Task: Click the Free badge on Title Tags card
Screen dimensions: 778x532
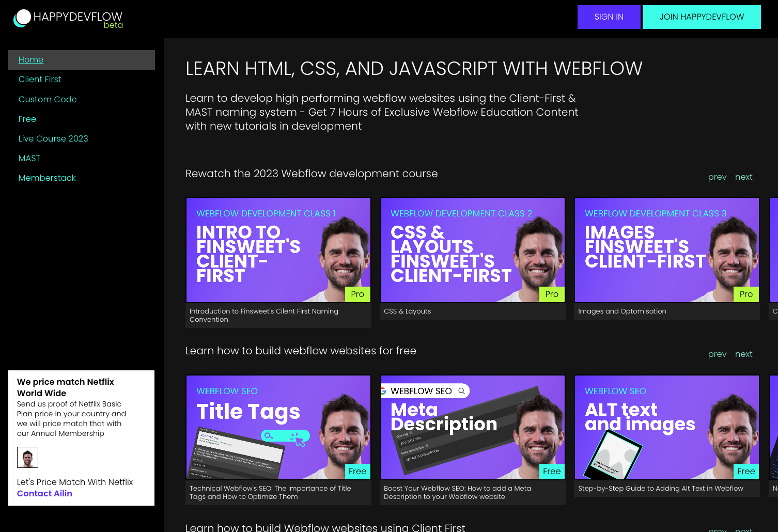Action: tap(357, 471)
